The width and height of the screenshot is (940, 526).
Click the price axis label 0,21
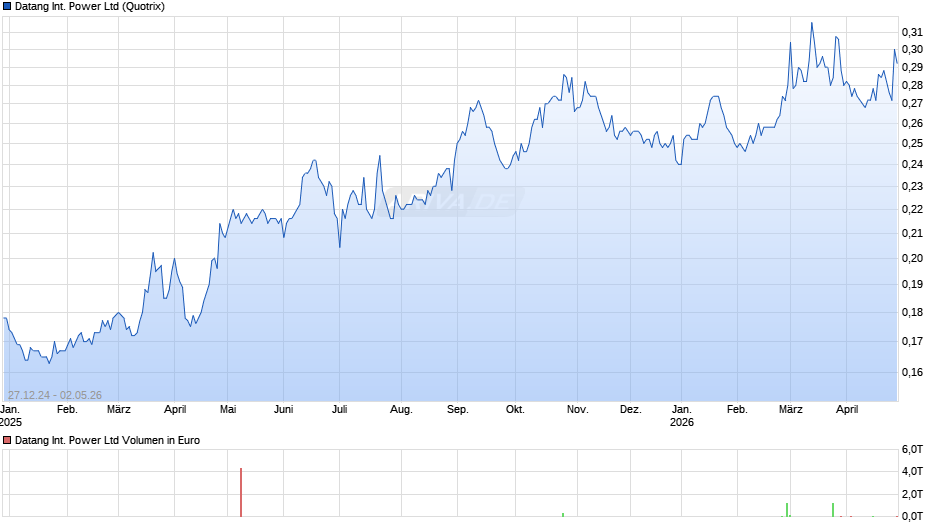coord(912,233)
